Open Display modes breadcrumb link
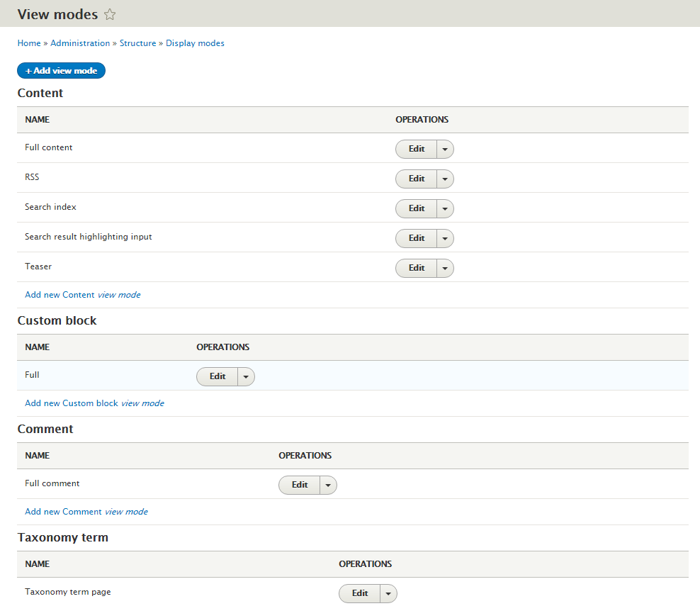This screenshot has height=606, width=700. tap(195, 43)
